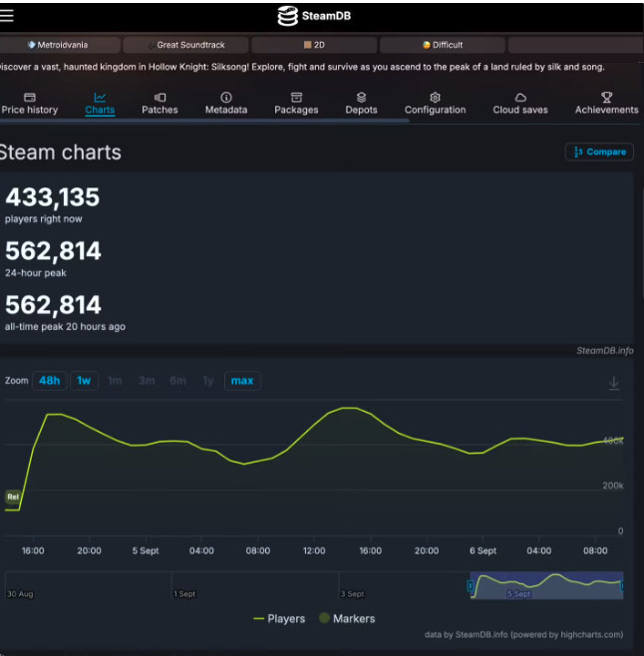The image size is (644, 656).
Task: Click the Metadata info icon
Action: [x=226, y=98]
